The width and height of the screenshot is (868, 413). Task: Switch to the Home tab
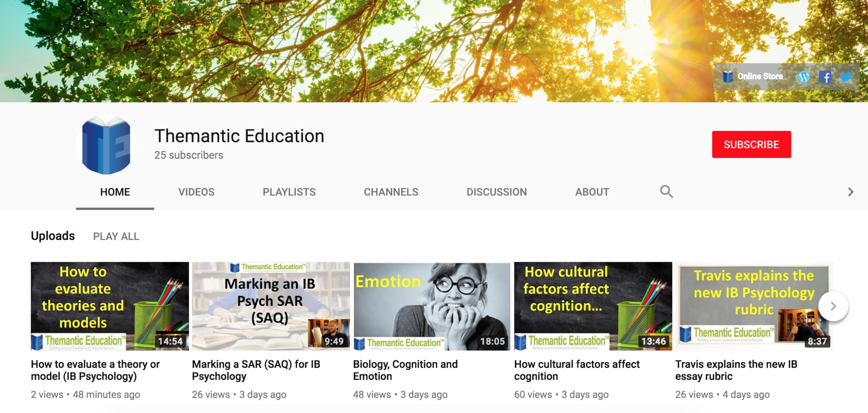click(x=115, y=192)
